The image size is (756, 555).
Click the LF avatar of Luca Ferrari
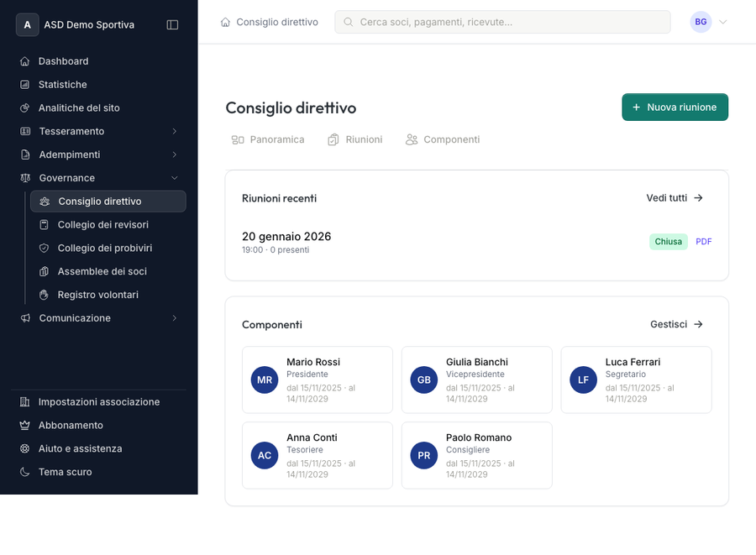click(584, 380)
